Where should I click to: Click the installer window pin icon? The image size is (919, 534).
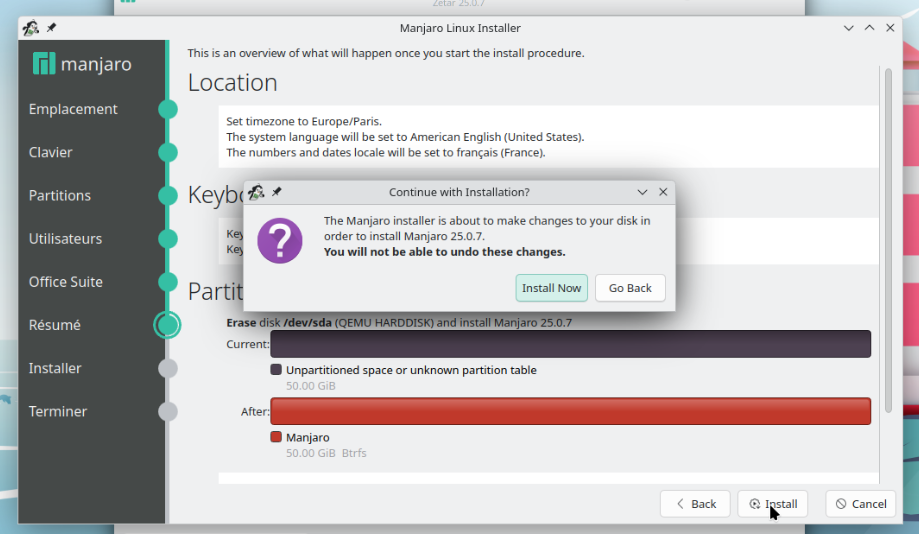(52, 28)
